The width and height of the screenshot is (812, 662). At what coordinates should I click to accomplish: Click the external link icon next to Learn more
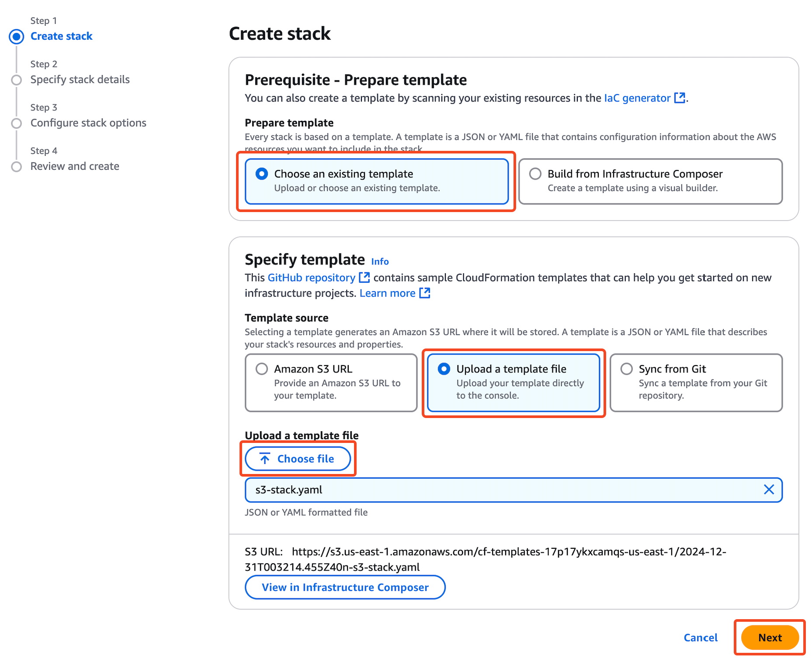(x=424, y=293)
